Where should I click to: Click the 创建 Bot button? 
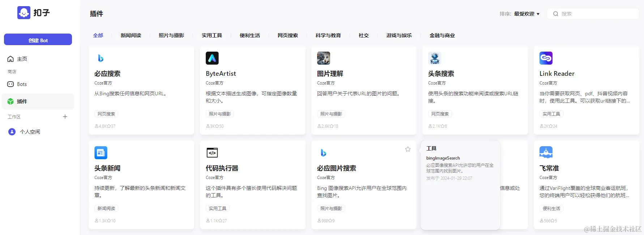(x=38, y=40)
